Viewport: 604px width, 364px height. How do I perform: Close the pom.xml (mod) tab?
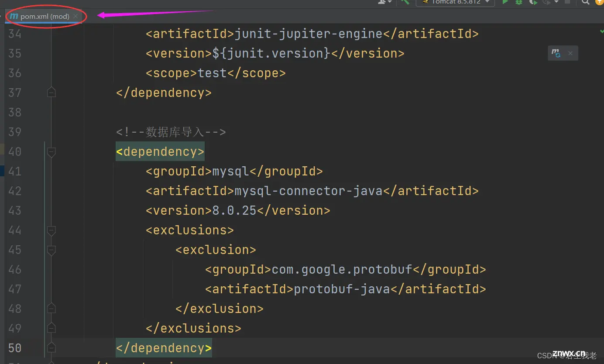pos(75,16)
